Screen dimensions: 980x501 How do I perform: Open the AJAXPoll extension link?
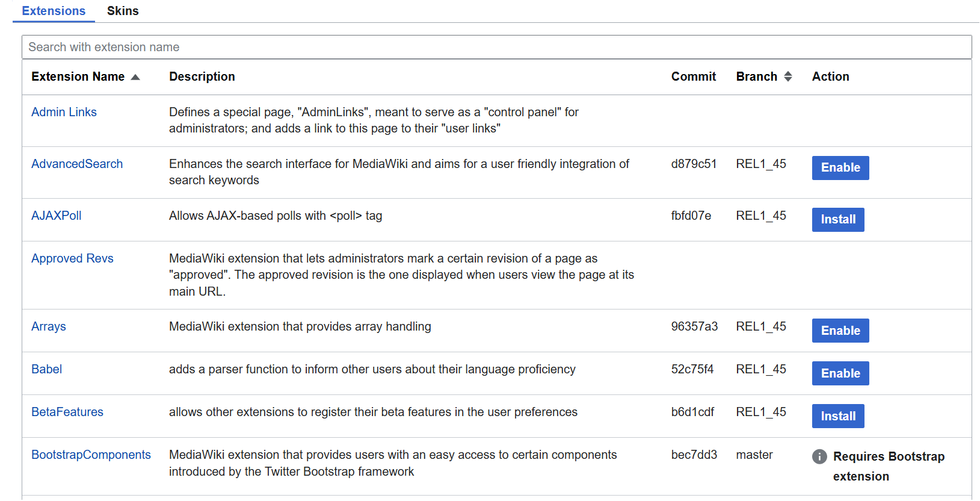click(x=56, y=216)
